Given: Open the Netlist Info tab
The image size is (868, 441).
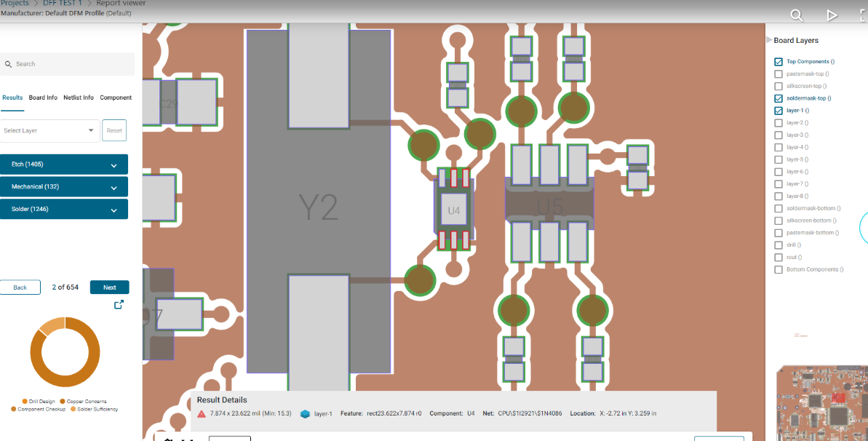Looking at the screenshot, I should 79,98.
